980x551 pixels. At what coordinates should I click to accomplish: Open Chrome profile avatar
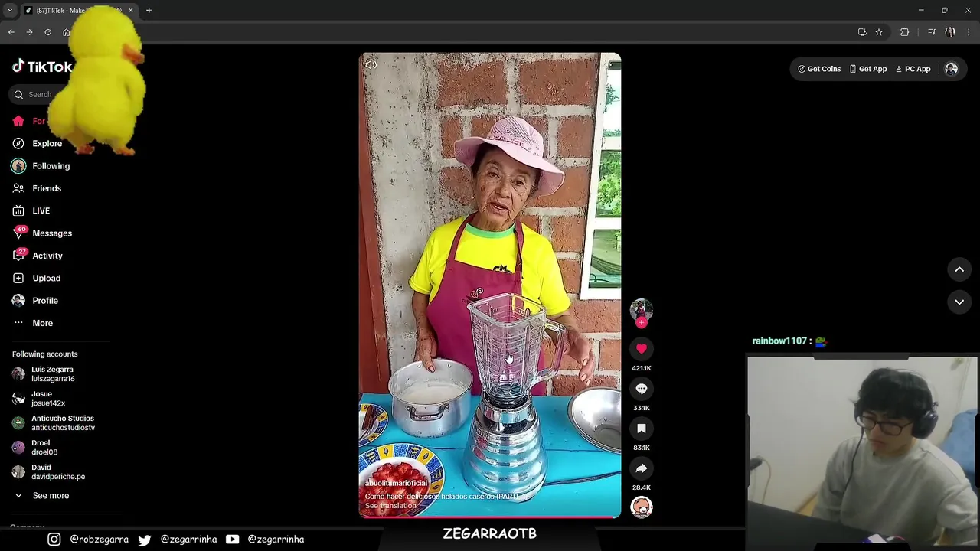(x=950, y=32)
